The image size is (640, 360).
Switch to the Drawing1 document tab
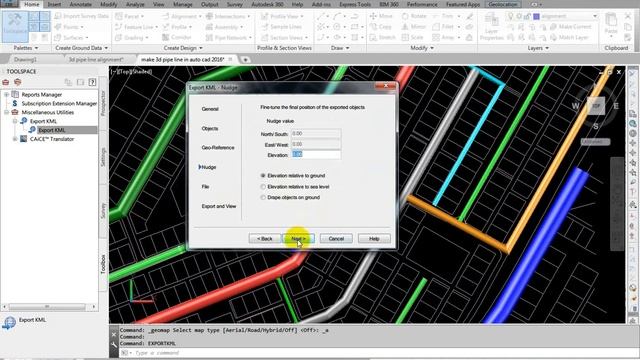coord(25,60)
